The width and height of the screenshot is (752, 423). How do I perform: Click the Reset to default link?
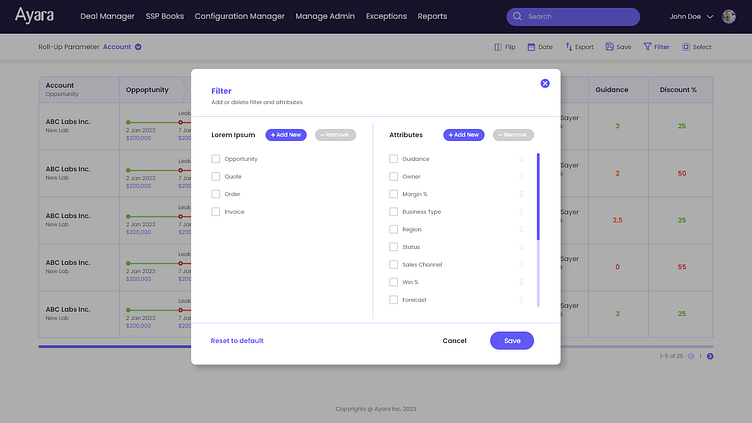pos(237,341)
